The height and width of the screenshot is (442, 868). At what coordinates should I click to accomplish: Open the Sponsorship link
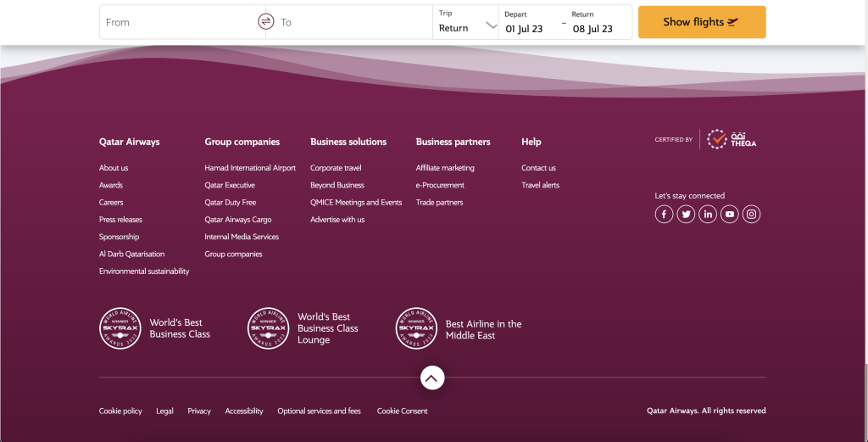tap(119, 237)
